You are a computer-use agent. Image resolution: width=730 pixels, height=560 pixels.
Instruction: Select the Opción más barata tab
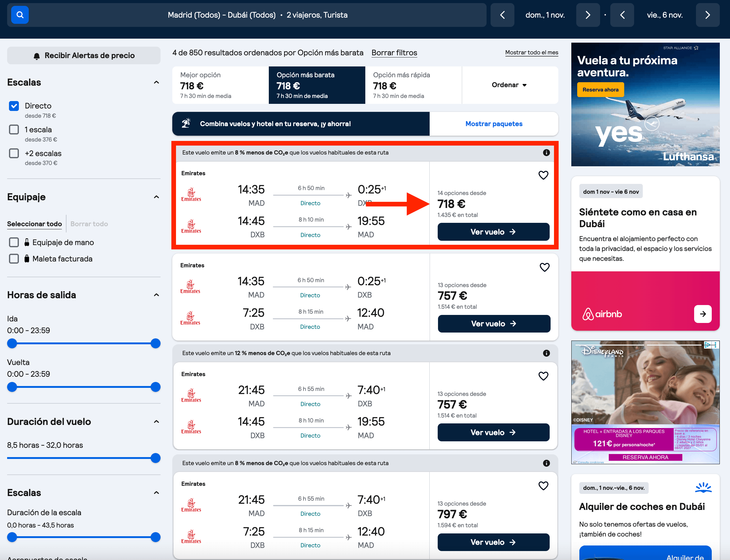pos(317,85)
